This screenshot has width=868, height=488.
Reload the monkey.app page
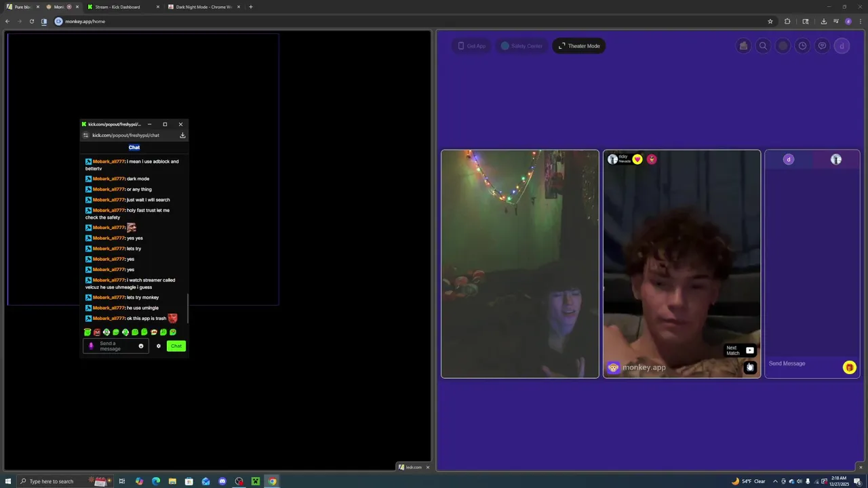(31, 22)
